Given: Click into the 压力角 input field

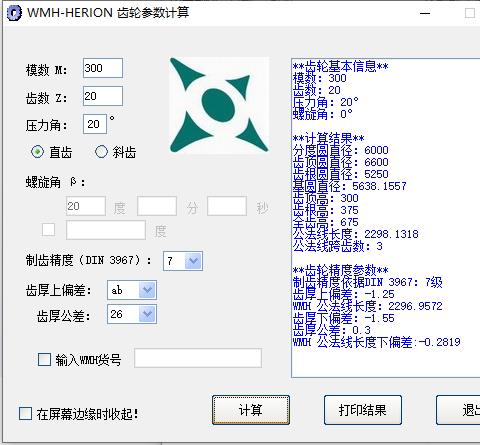Looking at the screenshot, I should 95,124.
